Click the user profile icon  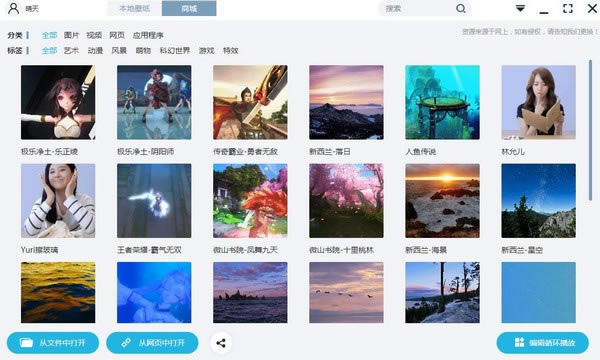point(13,8)
